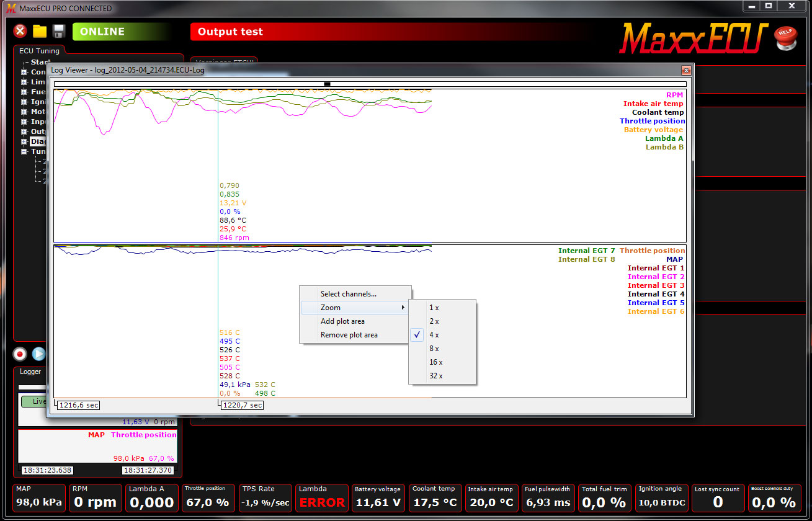Click Battery voltage legend label
Image resolution: width=812 pixels, height=521 pixels.
click(x=653, y=130)
